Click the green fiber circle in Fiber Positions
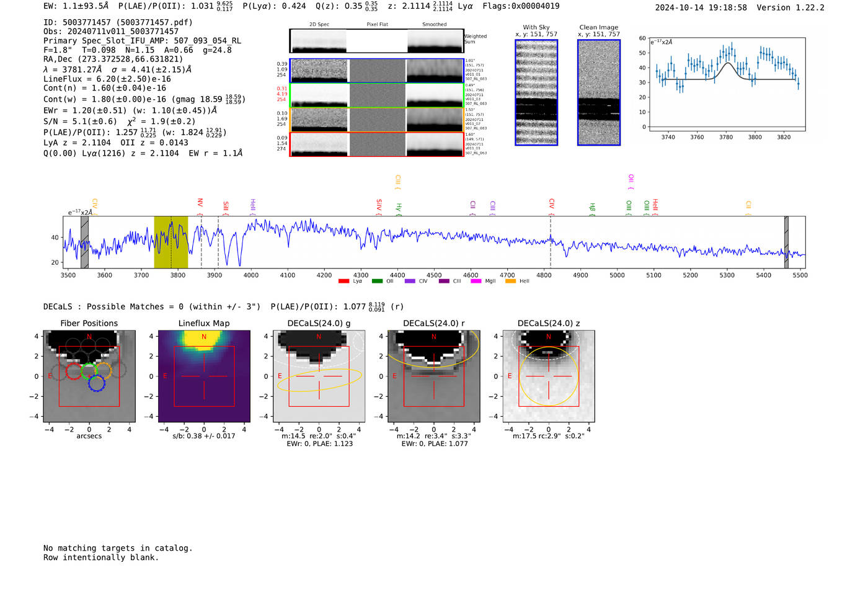This screenshot has width=868, height=591. [x=89, y=371]
